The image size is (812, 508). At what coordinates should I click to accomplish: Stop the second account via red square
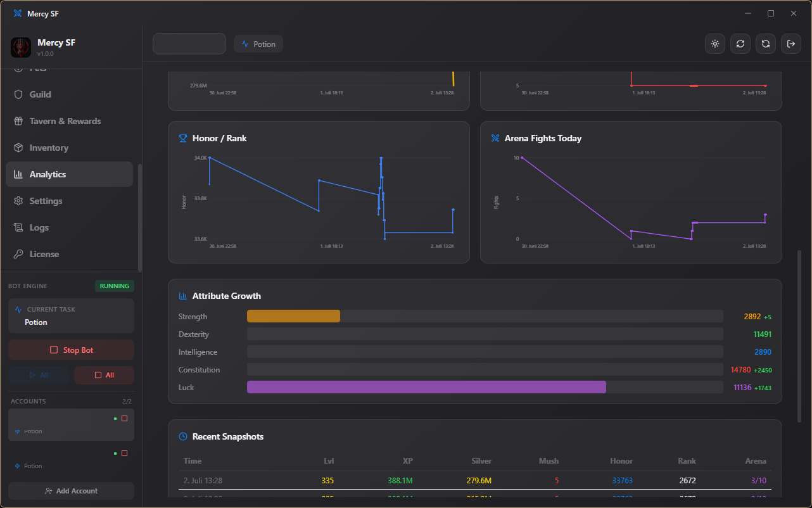click(124, 454)
